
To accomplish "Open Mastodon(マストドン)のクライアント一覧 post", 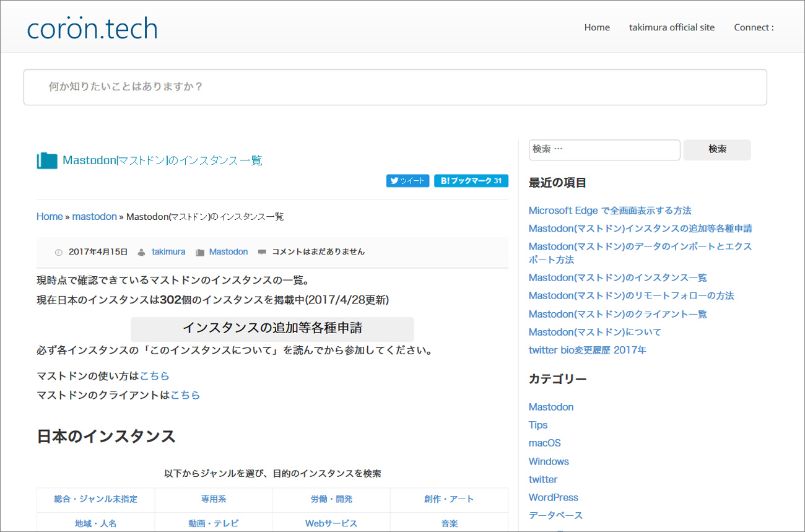I will pos(617,314).
